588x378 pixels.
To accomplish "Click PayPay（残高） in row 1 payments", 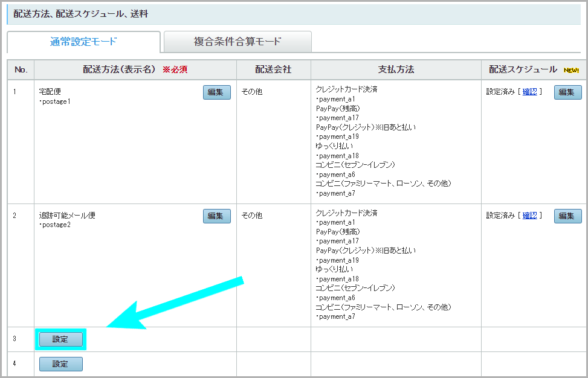I will [x=338, y=108].
